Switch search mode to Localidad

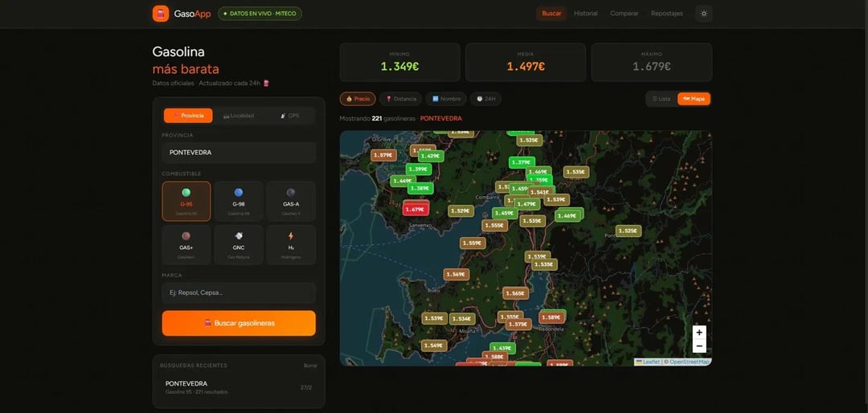[x=239, y=116]
